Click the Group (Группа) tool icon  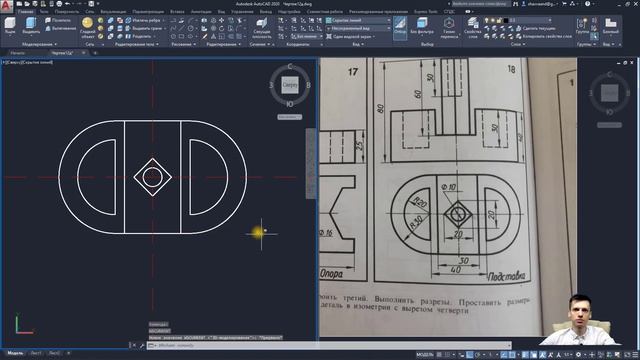pos(582,26)
